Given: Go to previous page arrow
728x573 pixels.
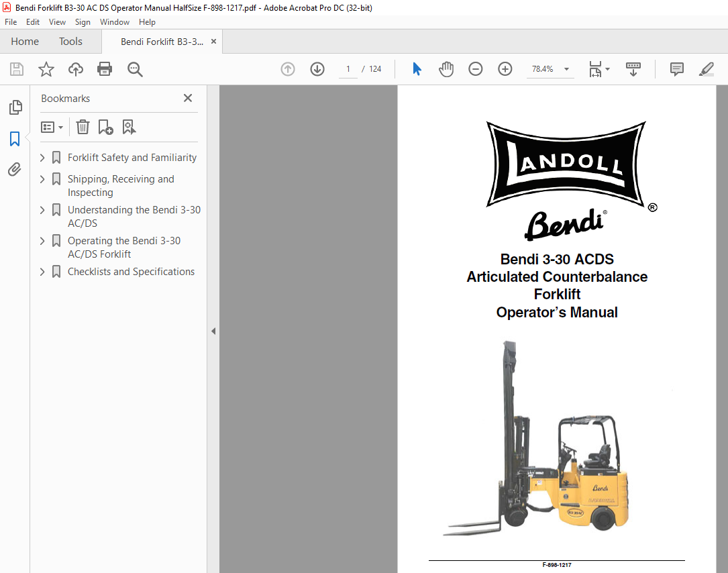Looking at the screenshot, I should tap(288, 69).
